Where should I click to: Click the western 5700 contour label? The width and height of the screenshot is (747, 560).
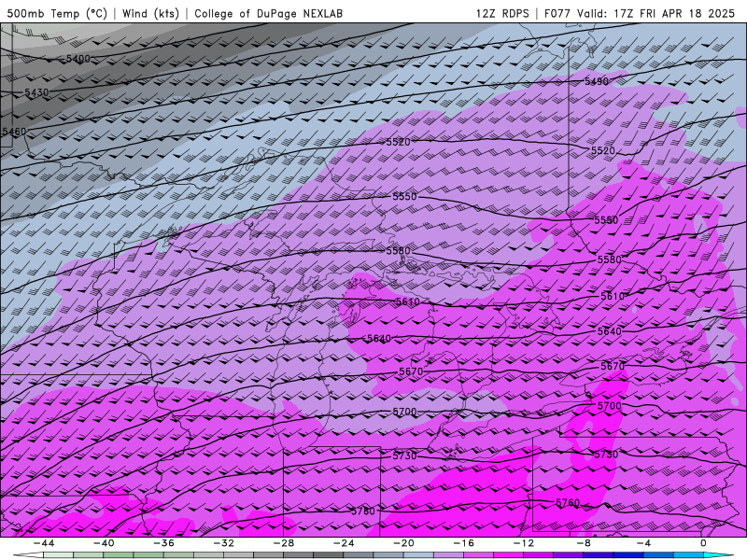pyautogui.click(x=404, y=412)
